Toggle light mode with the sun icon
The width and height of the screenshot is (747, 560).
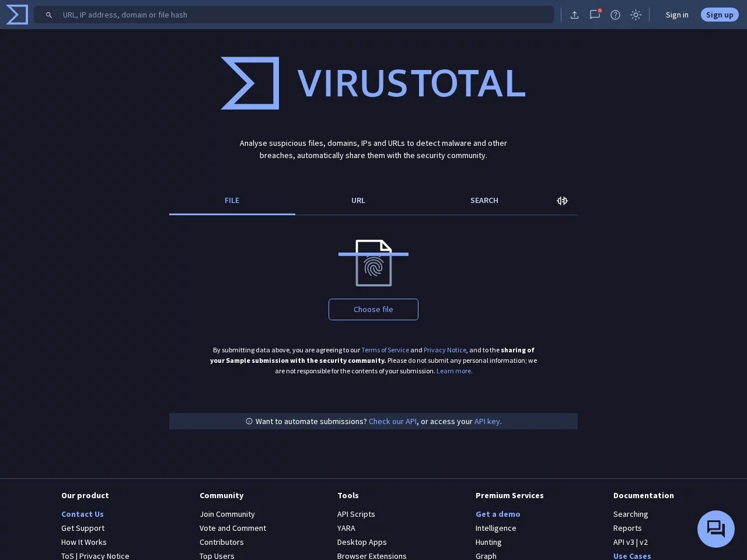click(x=636, y=15)
